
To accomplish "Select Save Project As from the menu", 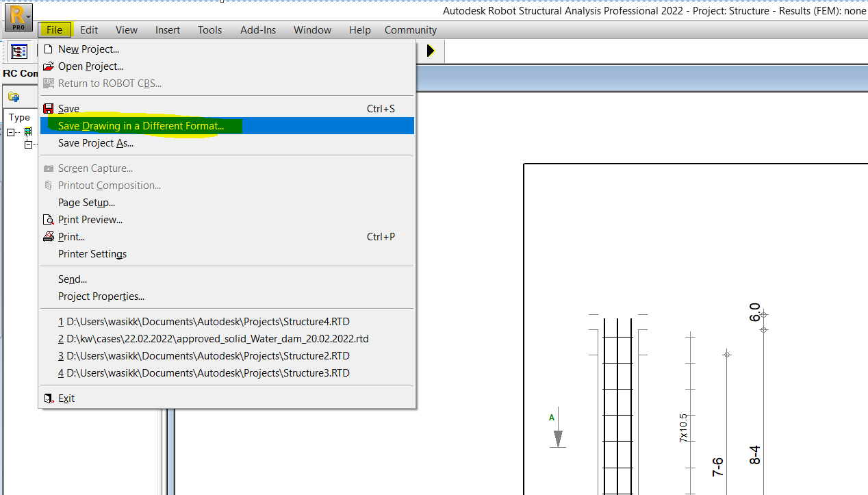I will pos(95,142).
